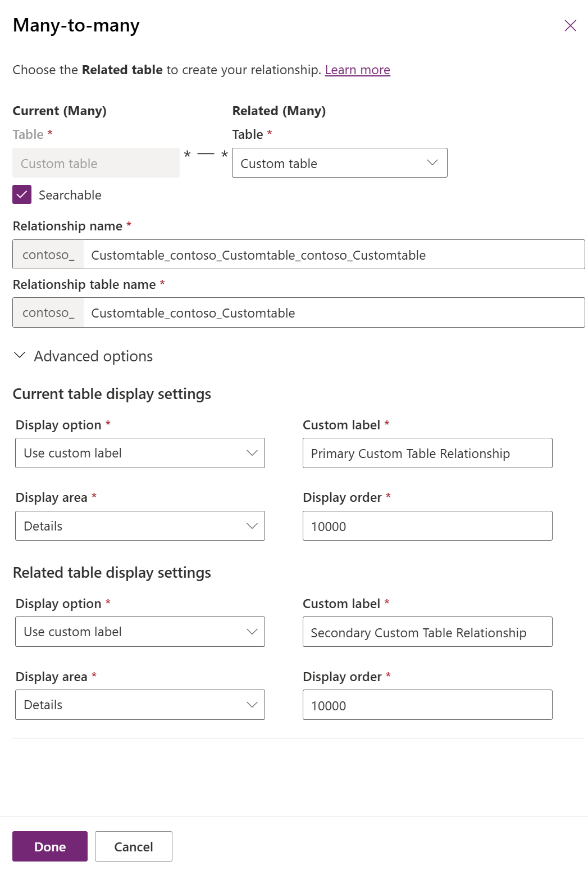
Task: Click related table Display order field
Action: (427, 705)
